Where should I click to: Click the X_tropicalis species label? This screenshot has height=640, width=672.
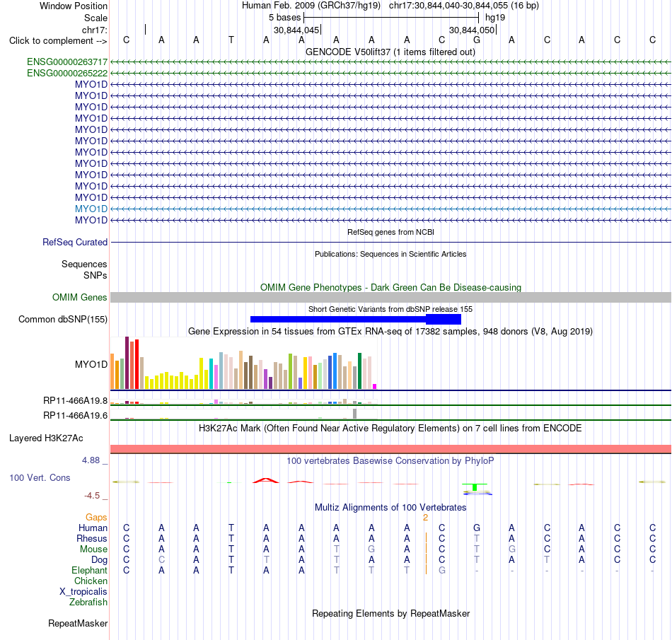[83, 592]
